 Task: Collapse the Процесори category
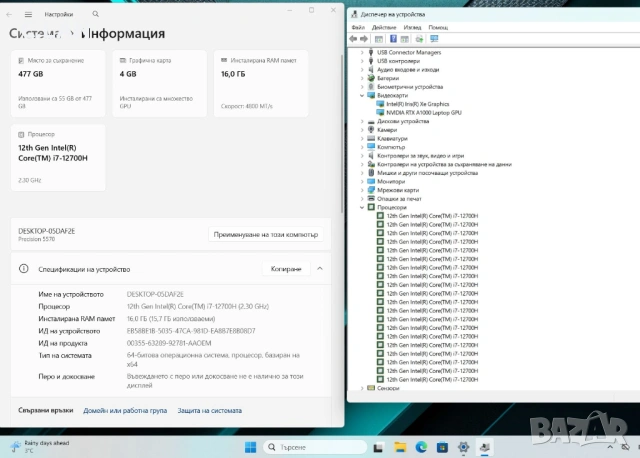pos(362,207)
